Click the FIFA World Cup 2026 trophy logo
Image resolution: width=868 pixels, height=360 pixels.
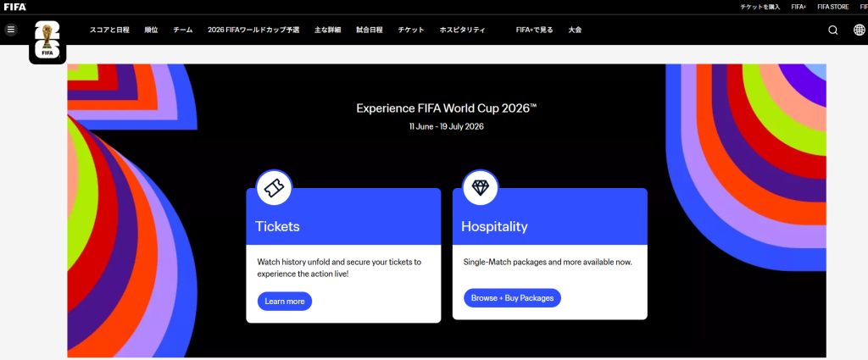coord(47,41)
